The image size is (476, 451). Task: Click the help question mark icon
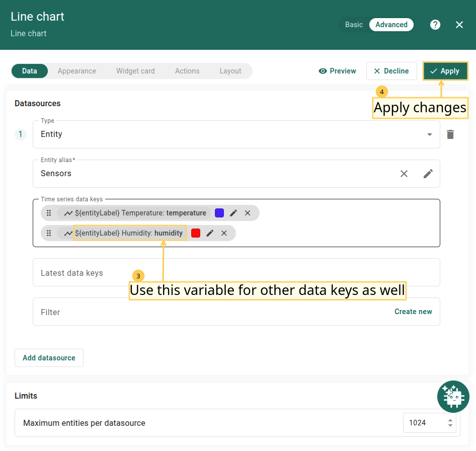point(435,25)
